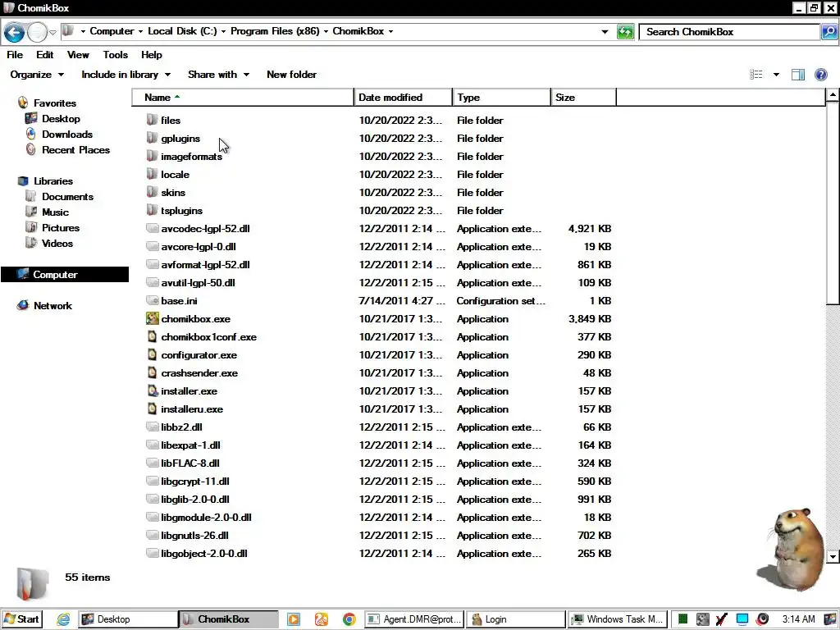Screen dimensions: 840x630
Task: Open the blue Help question icon
Action: (x=820, y=75)
